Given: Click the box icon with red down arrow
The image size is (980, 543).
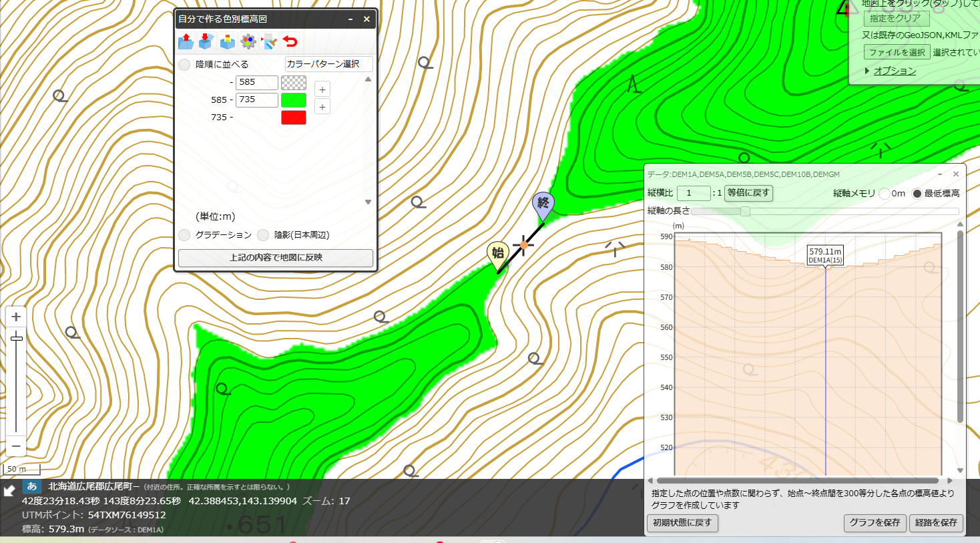Looking at the screenshot, I should point(206,41).
